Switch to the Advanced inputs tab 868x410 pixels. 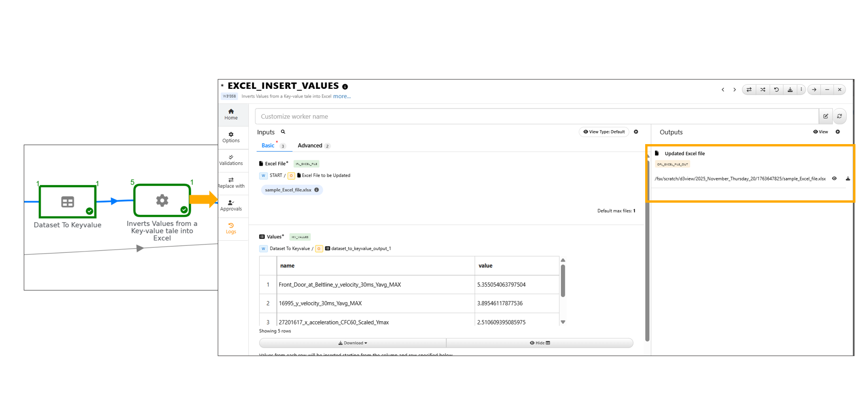[310, 146]
